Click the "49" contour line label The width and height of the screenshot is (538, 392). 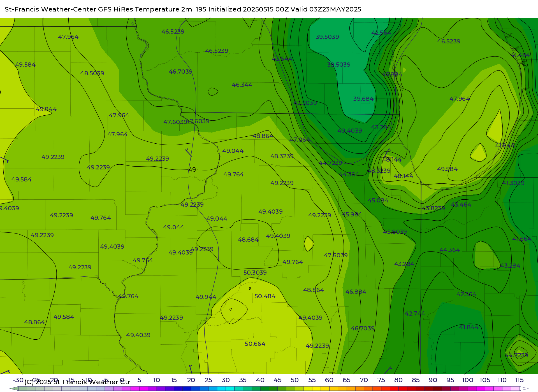(x=192, y=170)
